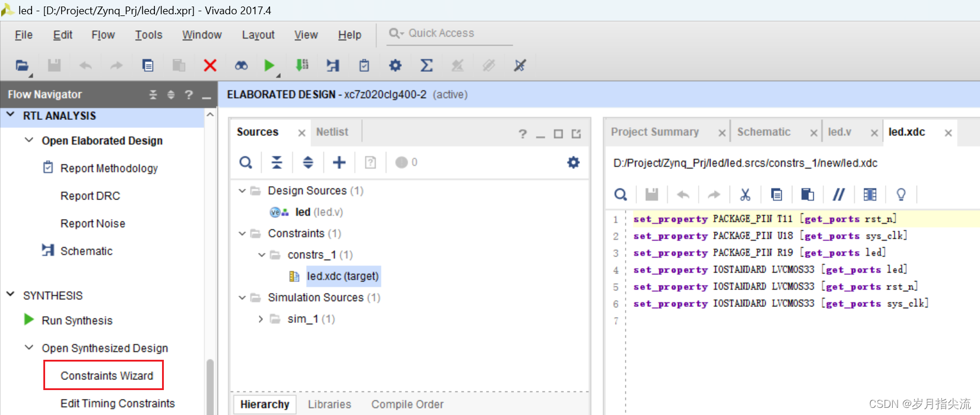Open settings gear in main toolbar
Screen dimensions: 980x415
(x=395, y=65)
